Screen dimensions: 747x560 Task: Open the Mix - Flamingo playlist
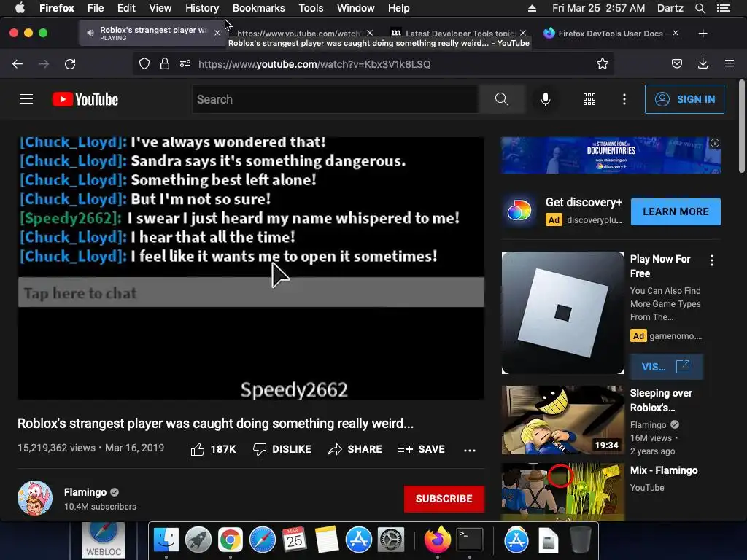(x=664, y=470)
